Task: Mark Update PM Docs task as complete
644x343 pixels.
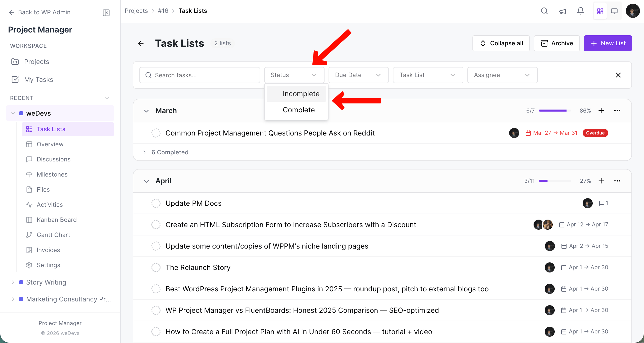Action: [x=156, y=203]
